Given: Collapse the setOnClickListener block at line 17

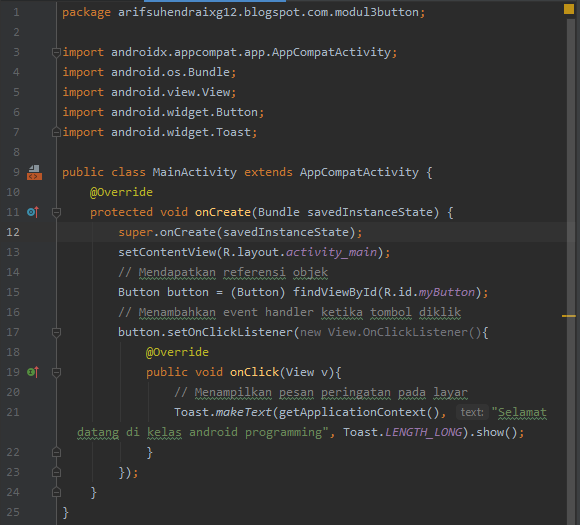Looking at the screenshot, I should [56, 333].
